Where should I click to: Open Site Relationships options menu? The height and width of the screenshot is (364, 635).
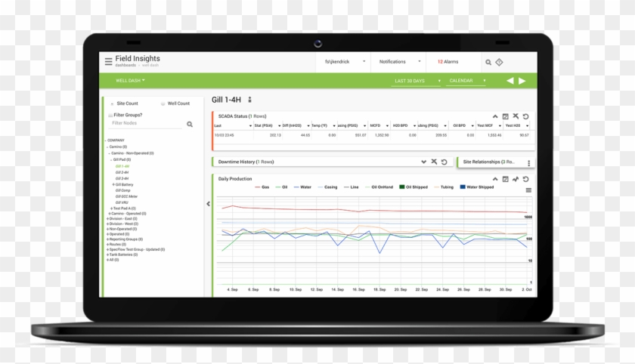point(528,162)
